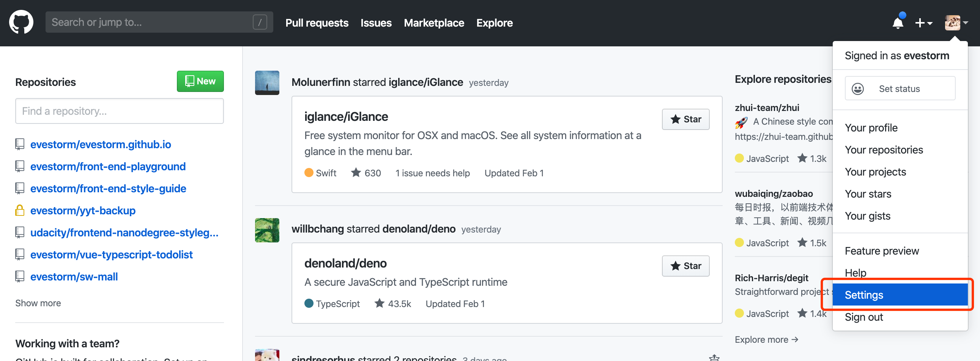Open Settings from the user menu
Viewport: 980px width, 361px height.
pos(900,295)
